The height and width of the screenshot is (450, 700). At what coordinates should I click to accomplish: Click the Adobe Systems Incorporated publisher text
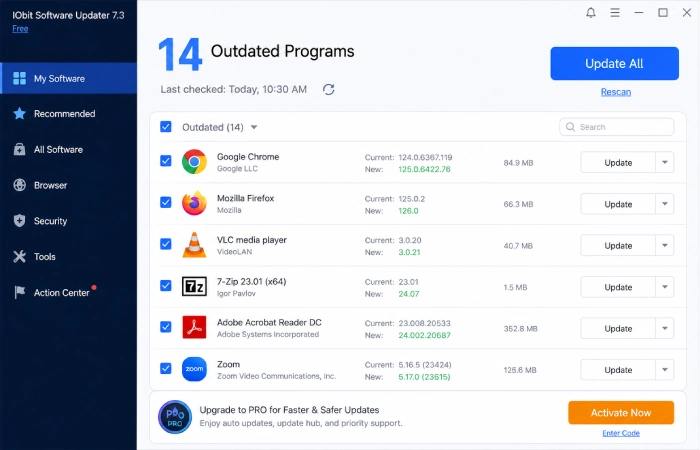click(x=268, y=334)
